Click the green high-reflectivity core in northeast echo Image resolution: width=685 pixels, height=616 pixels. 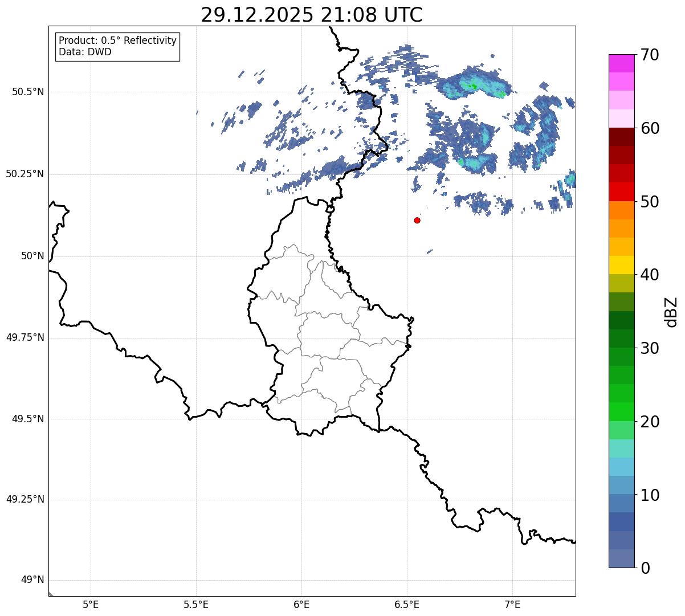pos(472,86)
